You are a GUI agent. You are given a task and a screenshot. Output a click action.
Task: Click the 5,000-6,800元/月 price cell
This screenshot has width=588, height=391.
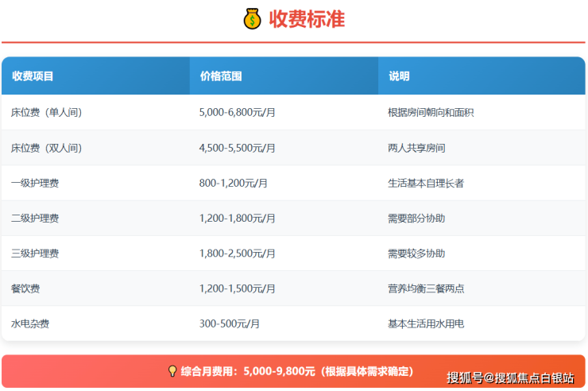click(x=237, y=113)
